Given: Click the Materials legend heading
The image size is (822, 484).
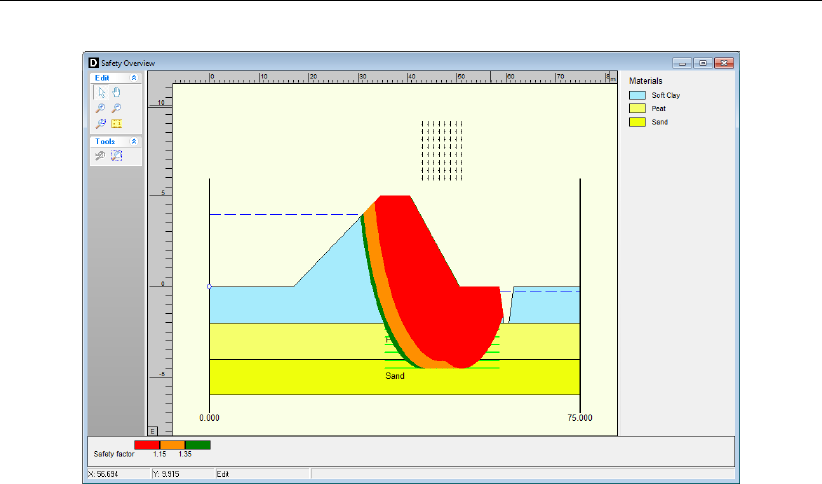Looking at the screenshot, I should point(645,81).
